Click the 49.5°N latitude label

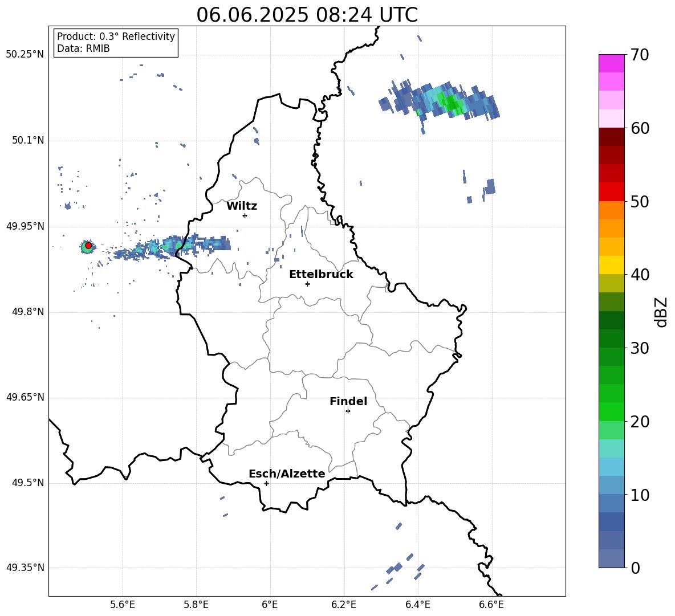(x=28, y=483)
